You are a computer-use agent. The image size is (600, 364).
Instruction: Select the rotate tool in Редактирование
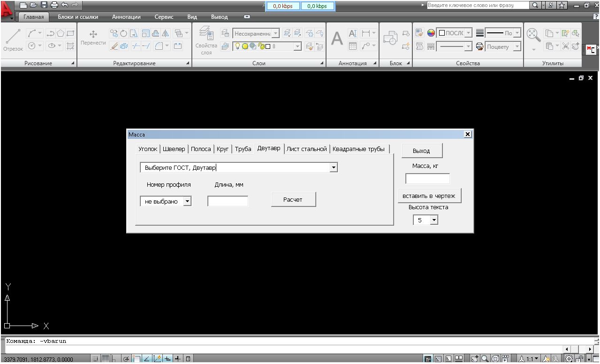(x=124, y=33)
